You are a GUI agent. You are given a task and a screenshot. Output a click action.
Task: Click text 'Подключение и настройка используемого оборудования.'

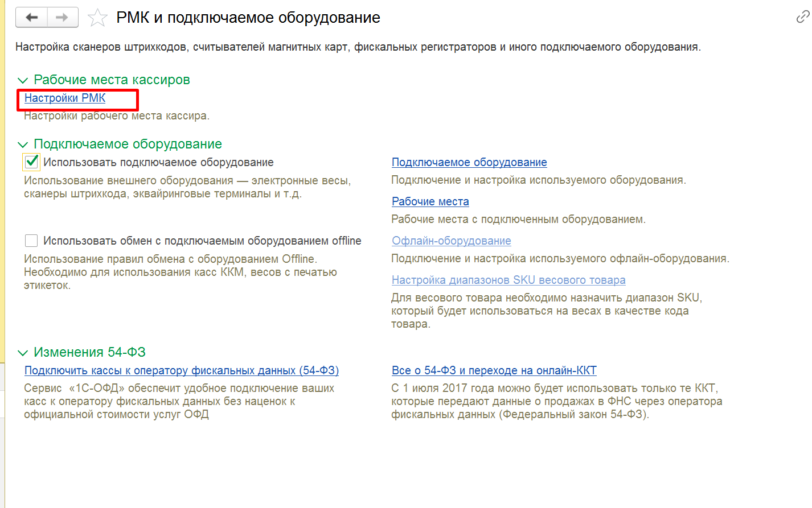pos(539,180)
